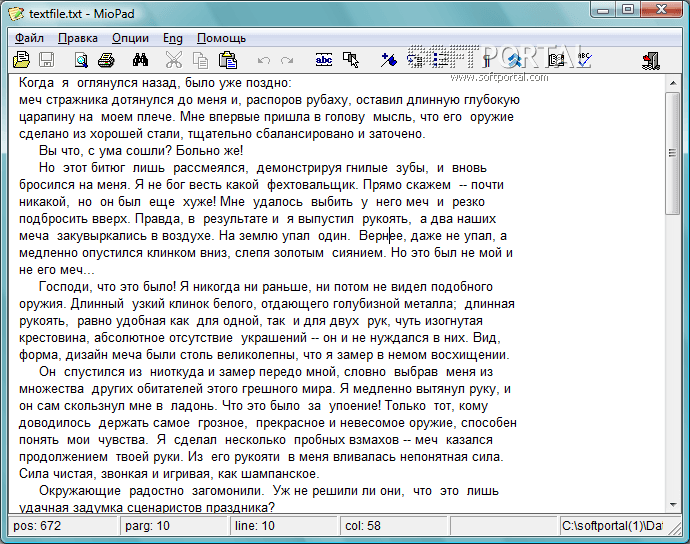Open the Опции menu

click(x=130, y=38)
